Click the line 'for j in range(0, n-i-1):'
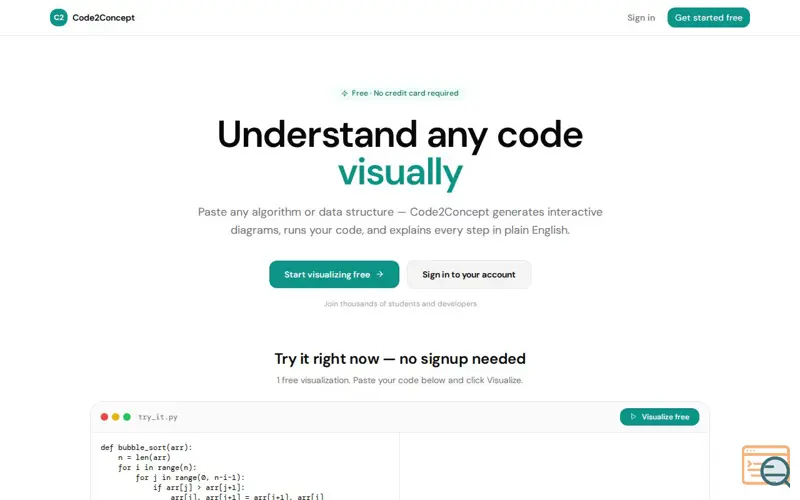Viewport: 800px width, 500px height. (190, 478)
